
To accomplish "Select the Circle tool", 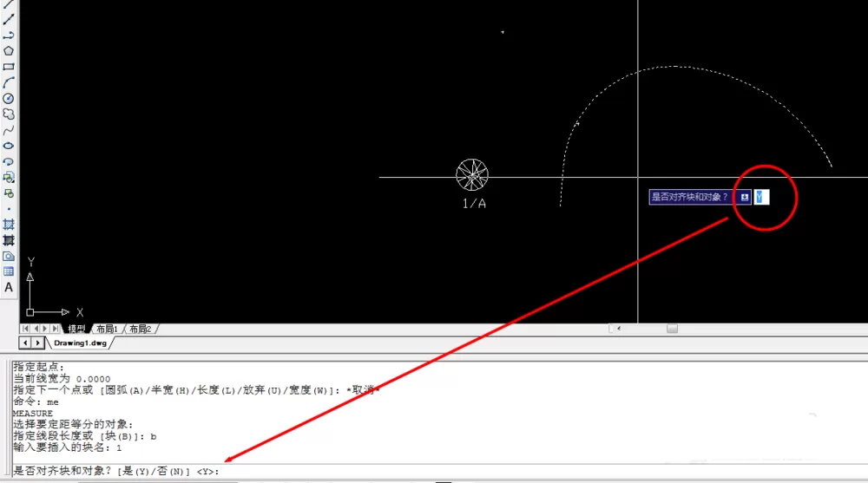I will [x=9, y=99].
